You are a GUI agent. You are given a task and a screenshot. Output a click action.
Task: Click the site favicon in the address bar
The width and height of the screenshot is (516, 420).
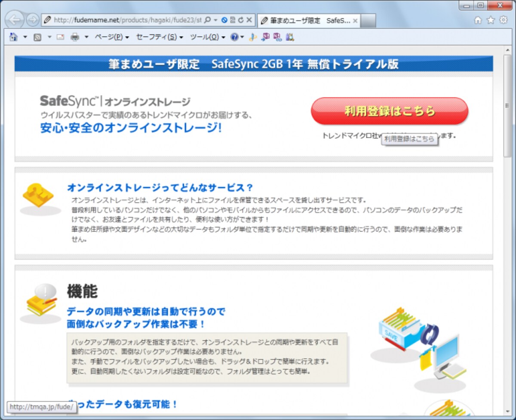(47, 20)
